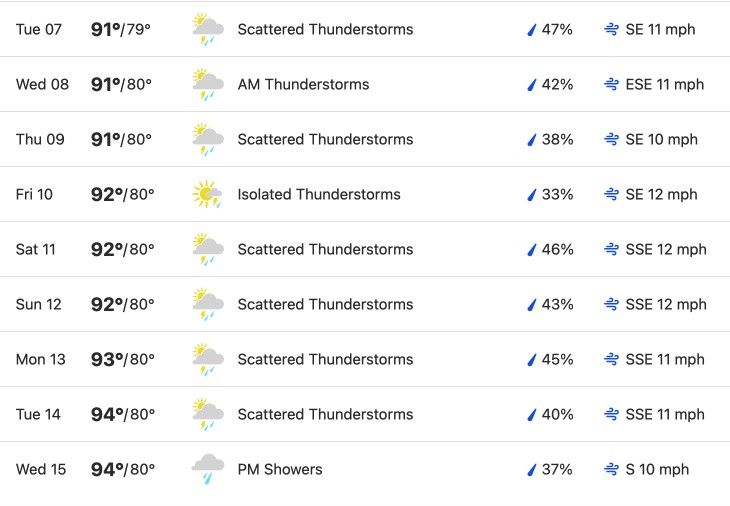Click the Isolated Thunderstorms description
730x506 pixels.
pos(319,194)
